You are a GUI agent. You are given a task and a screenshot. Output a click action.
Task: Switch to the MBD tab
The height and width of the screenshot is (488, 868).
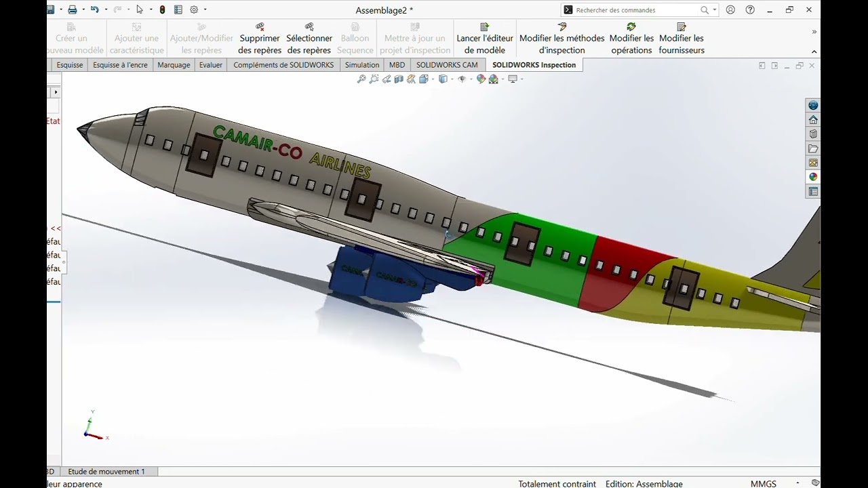click(x=397, y=65)
